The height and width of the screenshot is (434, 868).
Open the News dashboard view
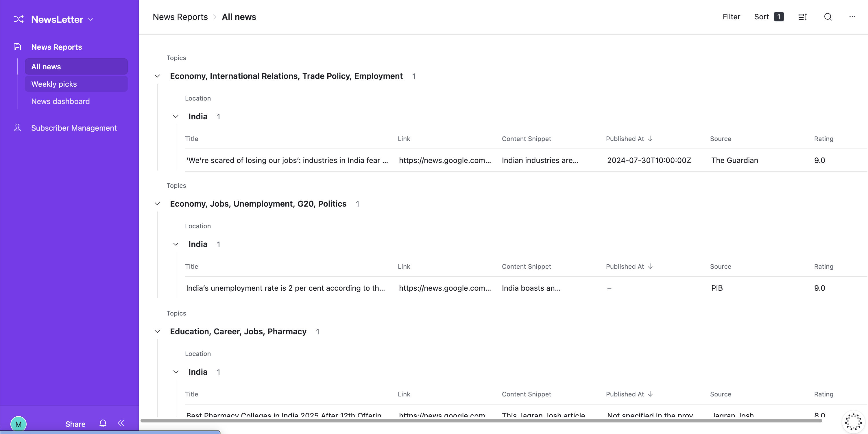click(x=61, y=101)
